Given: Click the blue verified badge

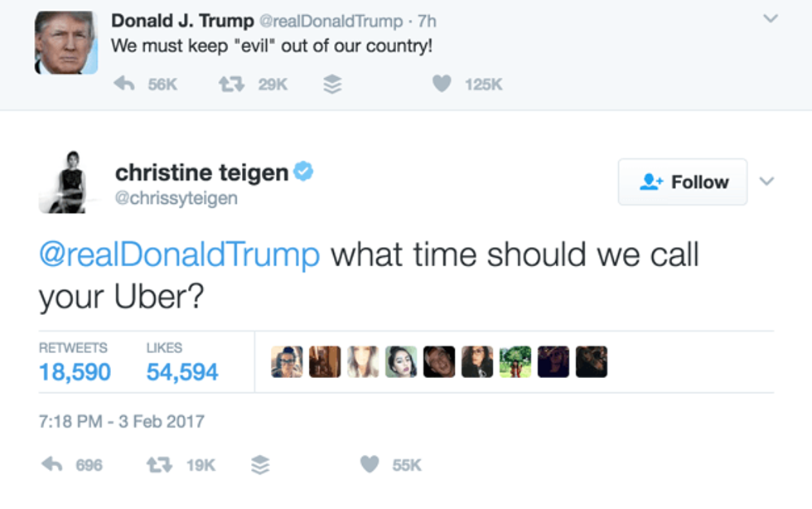Looking at the screenshot, I should point(304,172).
